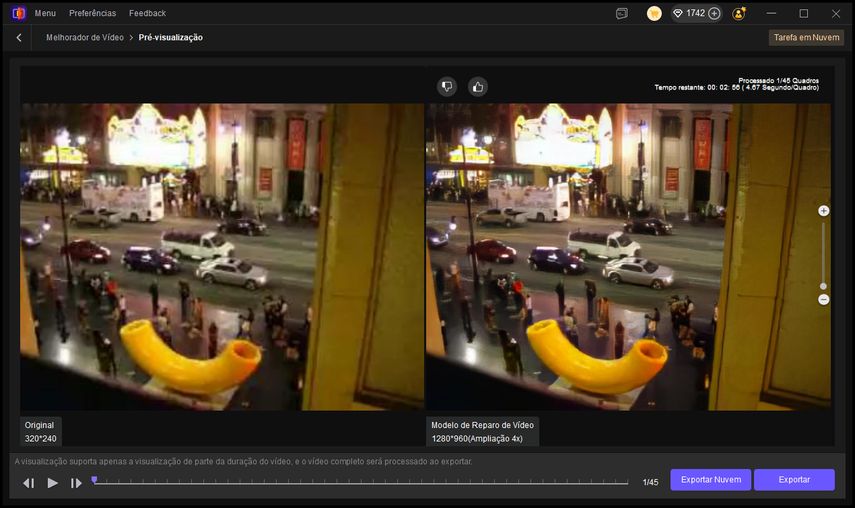Viewport: 855px width, 508px height.
Task: Step to the previous frame
Action: [28, 483]
